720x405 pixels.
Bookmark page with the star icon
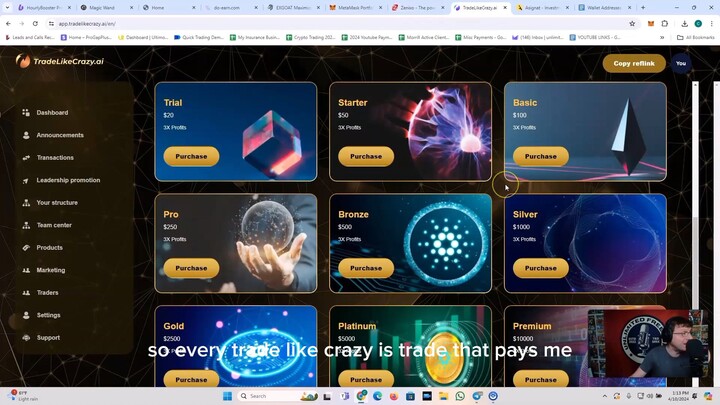point(632,23)
